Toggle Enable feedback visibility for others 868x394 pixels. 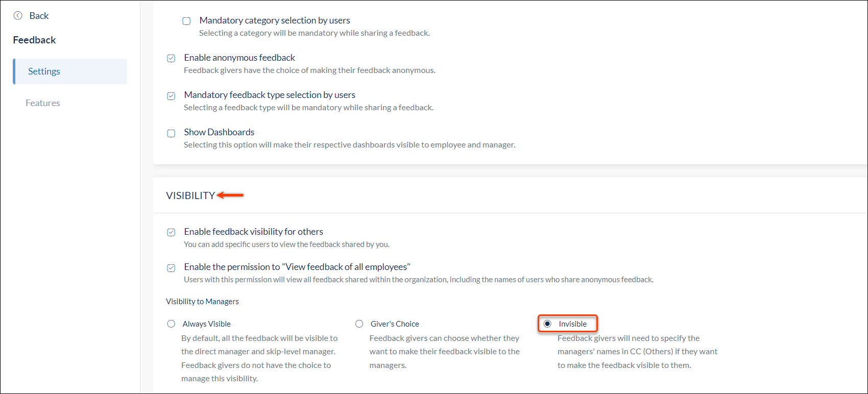(171, 232)
